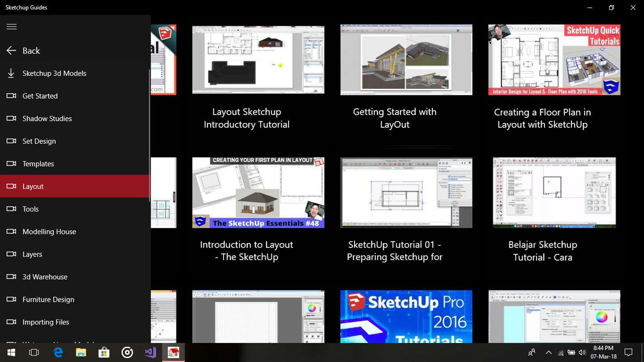Open Getting Started with LayOut thumbnail
644x362 pixels.
click(406, 59)
